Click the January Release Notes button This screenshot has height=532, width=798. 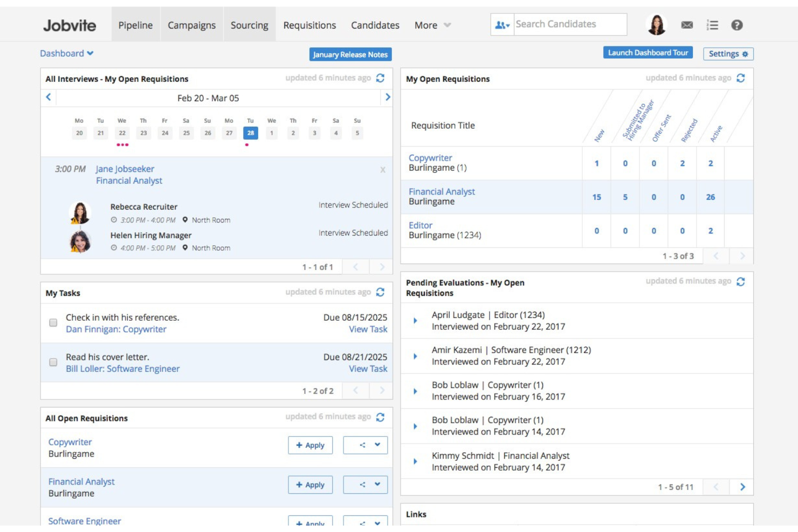click(x=350, y=54)
